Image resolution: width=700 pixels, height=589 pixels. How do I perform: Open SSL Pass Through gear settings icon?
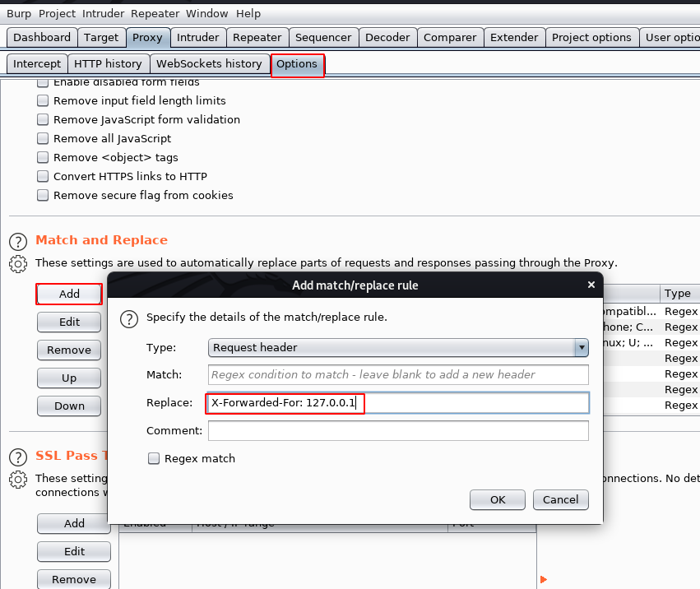point(18,480)
